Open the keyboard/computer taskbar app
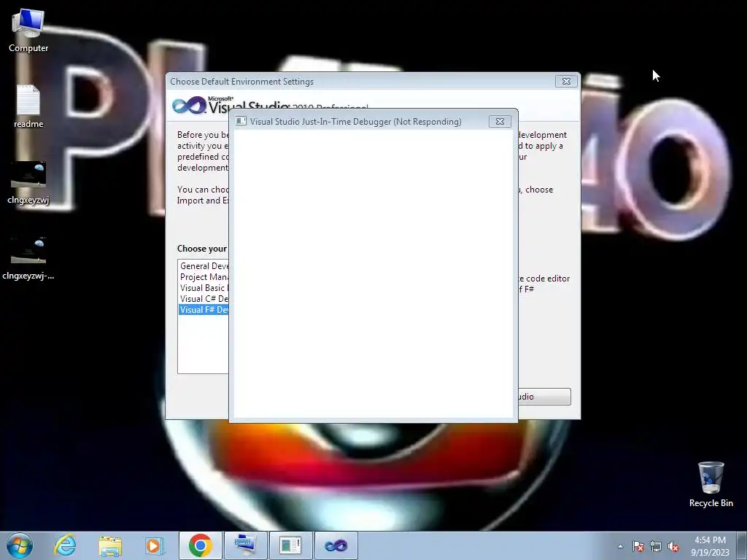The height and width of the screenshot is (560, 747). (245, 545)
